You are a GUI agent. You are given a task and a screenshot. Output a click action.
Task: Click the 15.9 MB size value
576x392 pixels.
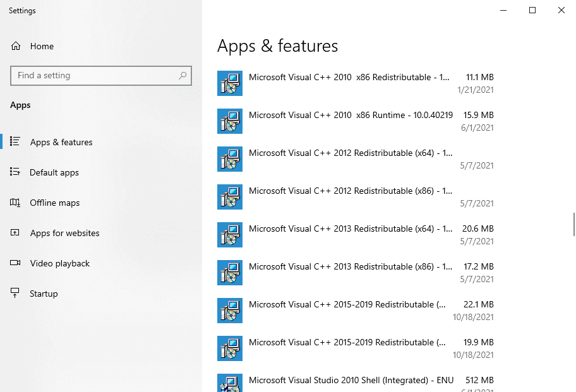pyautogui.click(x=478, y=116)
